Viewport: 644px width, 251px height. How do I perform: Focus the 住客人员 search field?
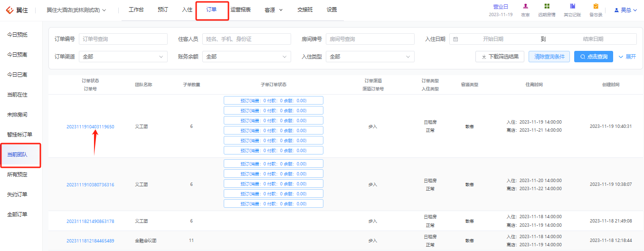pos(246,39)
